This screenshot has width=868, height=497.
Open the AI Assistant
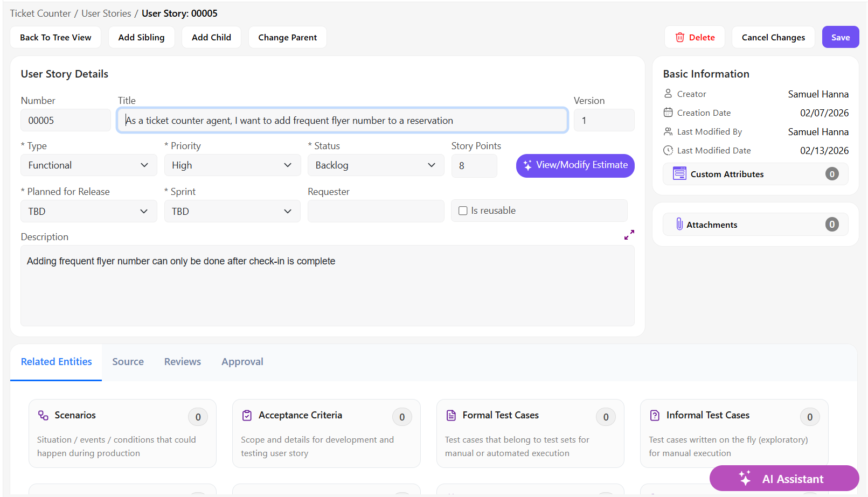(784, 479)
